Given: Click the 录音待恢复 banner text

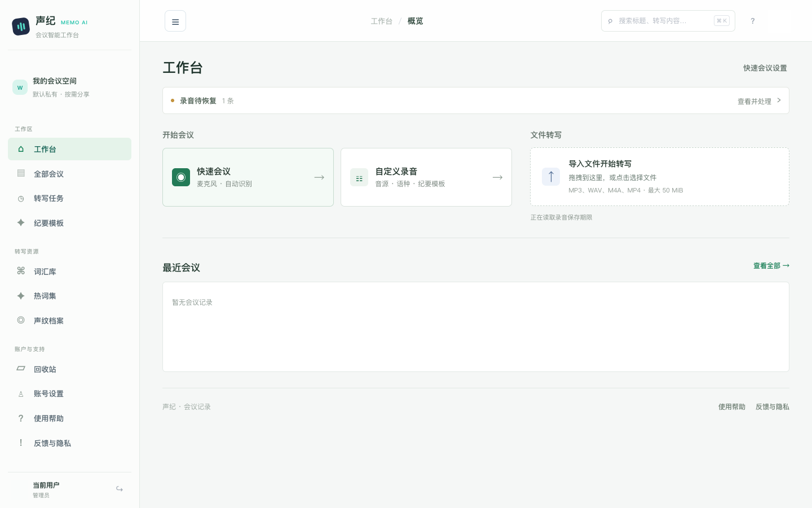Looking at the screenshot, I should (x=198, y=100).
